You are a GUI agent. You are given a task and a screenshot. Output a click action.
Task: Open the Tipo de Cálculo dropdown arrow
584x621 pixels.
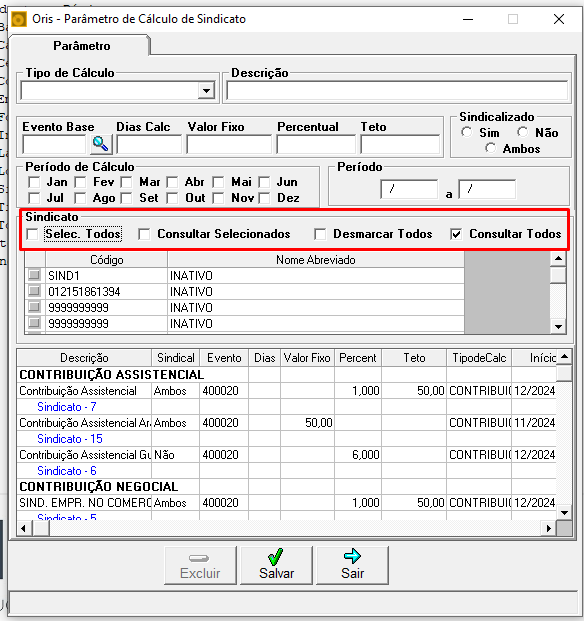[x=206, y=91]
